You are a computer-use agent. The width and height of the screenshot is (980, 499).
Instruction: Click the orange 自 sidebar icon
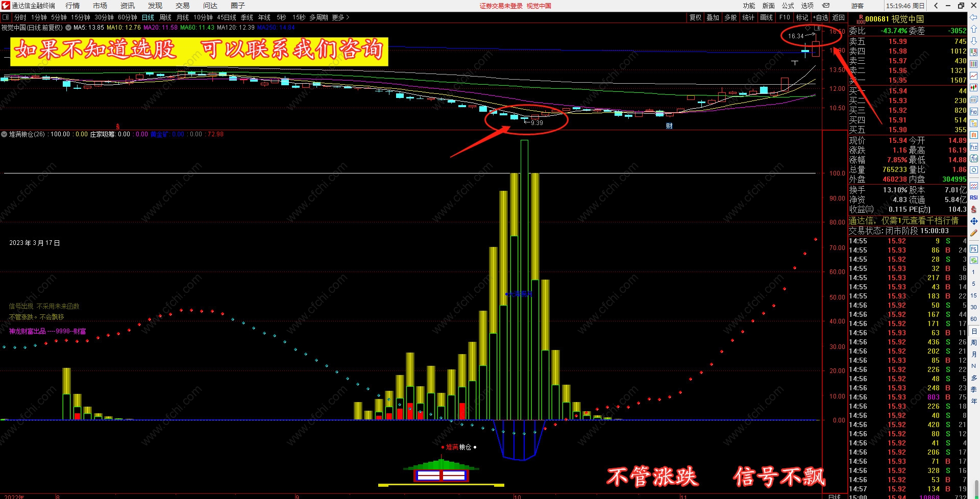973,135
